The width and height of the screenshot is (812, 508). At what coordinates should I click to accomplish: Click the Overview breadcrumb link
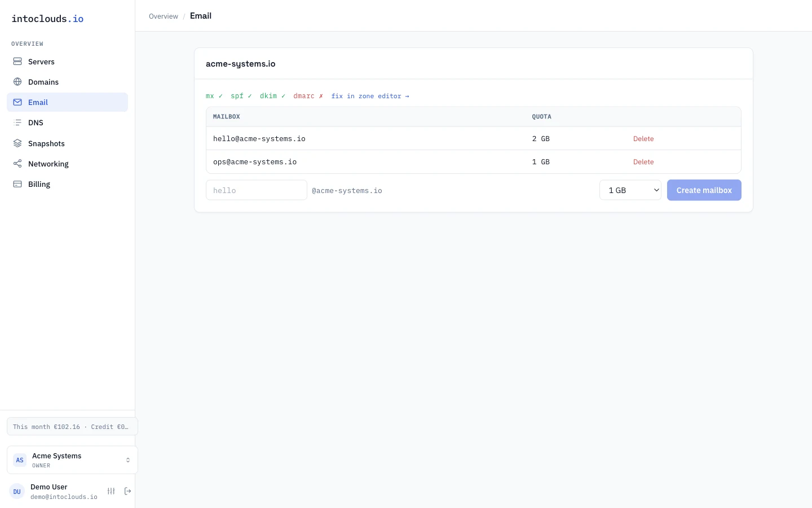click(164, 16)
